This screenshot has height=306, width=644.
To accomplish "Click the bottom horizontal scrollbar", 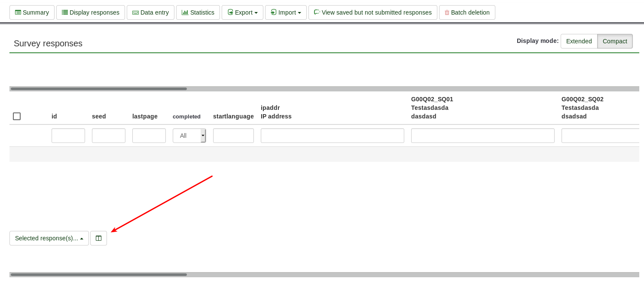I will coord(99,275).
